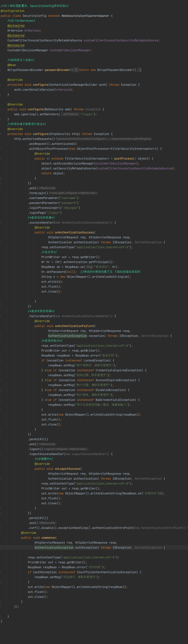
Task: Click the /*注销操作*/ comment
Action: coord(44,459)
